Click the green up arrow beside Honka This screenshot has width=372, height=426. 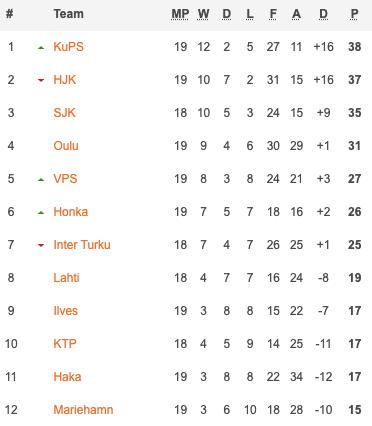[x=41, y=213]
